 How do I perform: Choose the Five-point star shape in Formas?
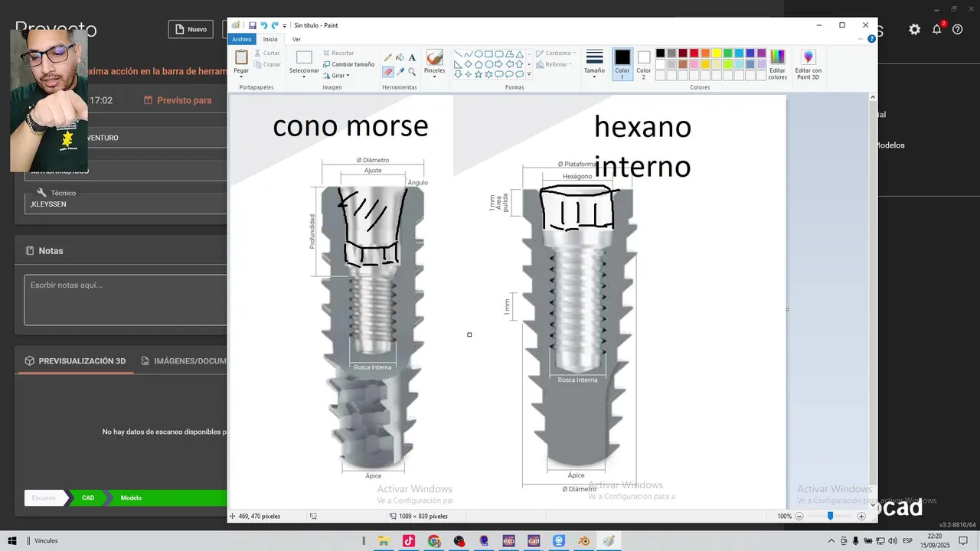click(479, 74)
